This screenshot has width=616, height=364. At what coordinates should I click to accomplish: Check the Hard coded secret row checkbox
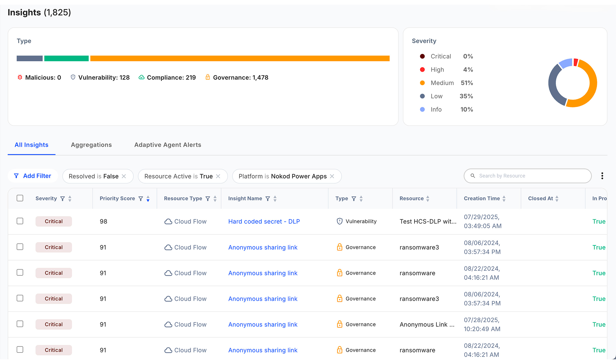pos(20,221)
